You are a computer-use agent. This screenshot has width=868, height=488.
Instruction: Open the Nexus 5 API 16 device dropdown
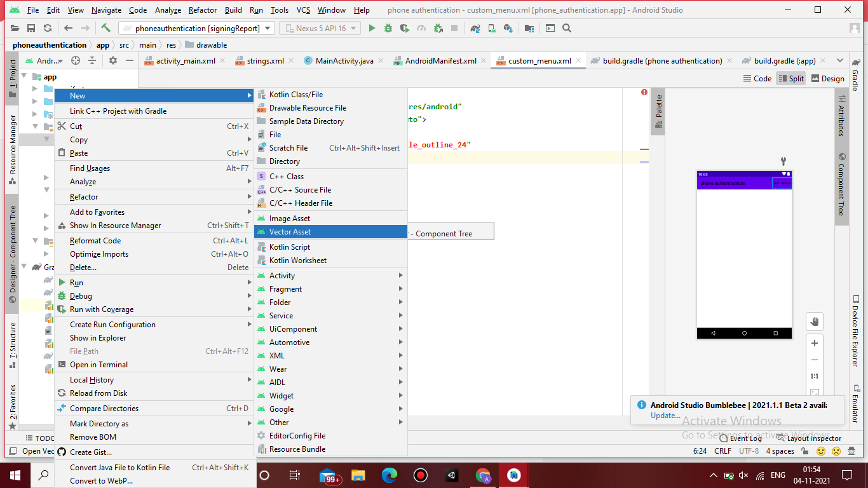(320, 28)
